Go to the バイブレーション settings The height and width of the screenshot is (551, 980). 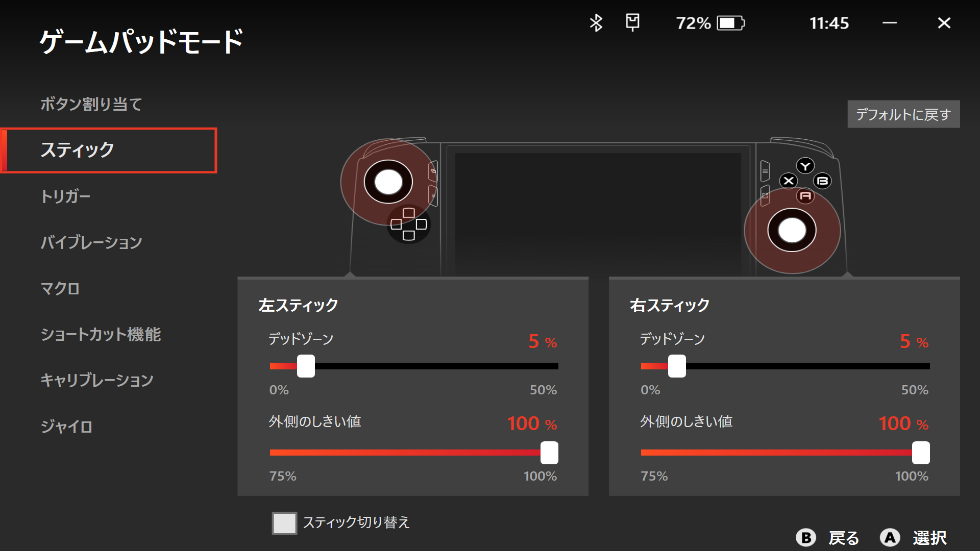91,242
